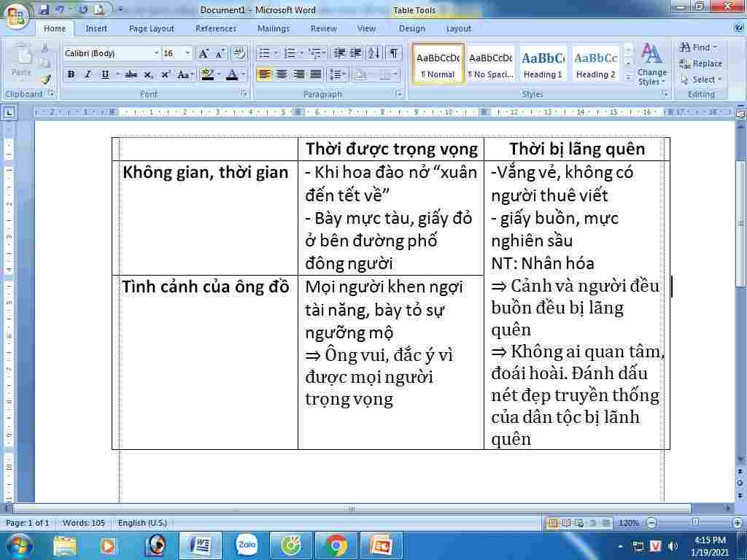Apply strikethrough using the abc icon
This screenshot has width=747, height=560.
[x=131, y=74]
